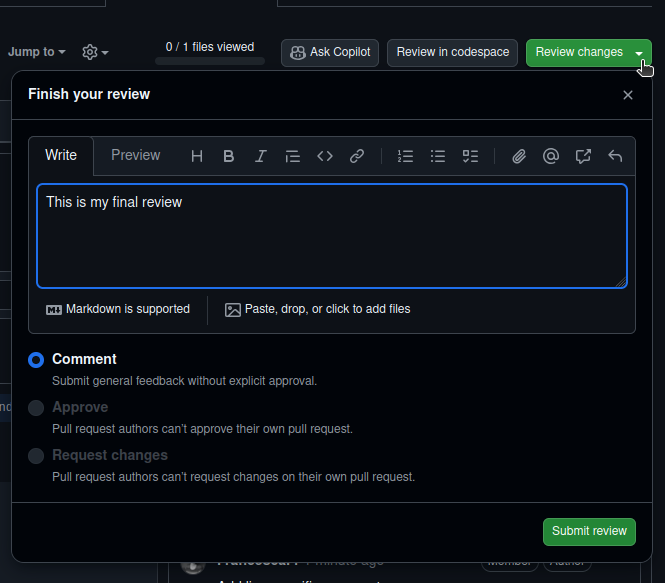
Task: Switch to the Write tab
Action: [61, 155]
